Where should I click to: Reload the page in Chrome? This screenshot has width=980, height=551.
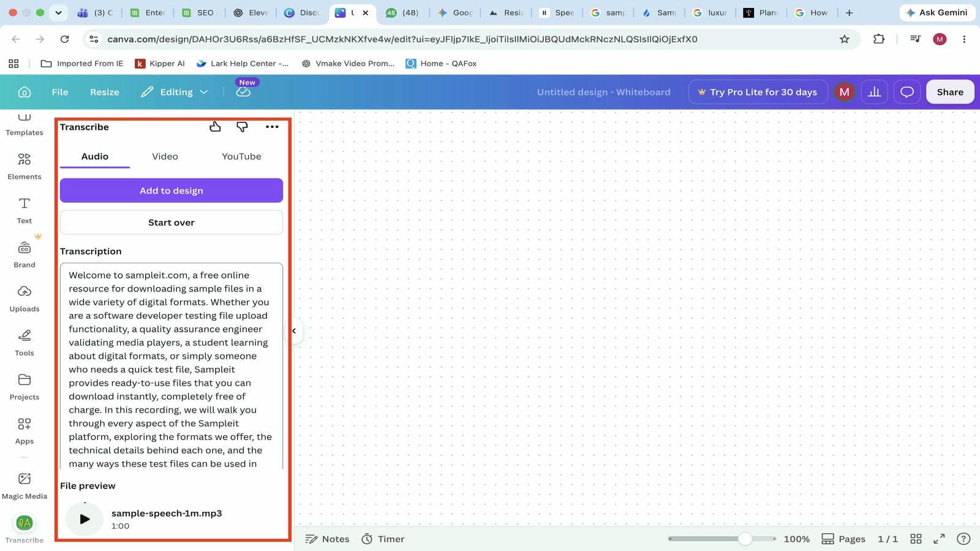(x=64, y=39)
